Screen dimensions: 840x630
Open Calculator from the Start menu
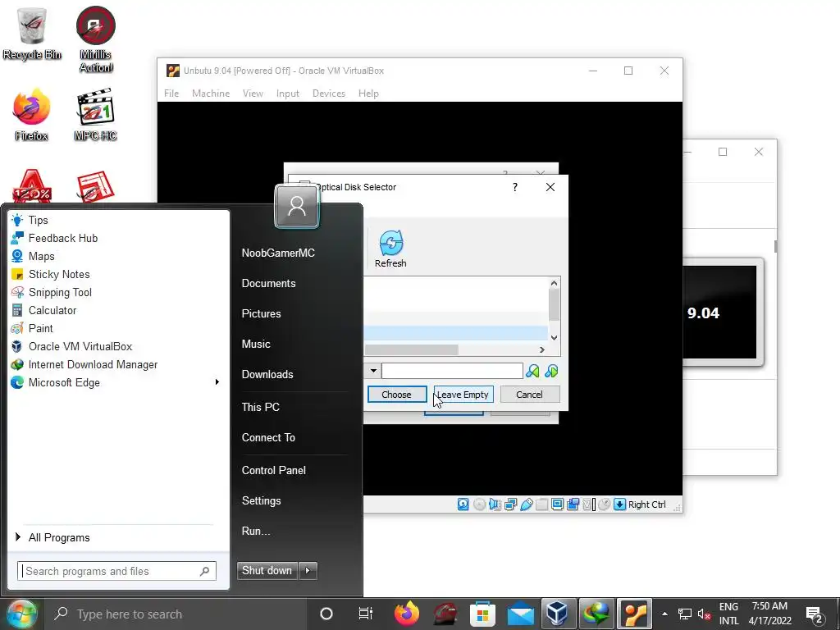pos(52,311)
